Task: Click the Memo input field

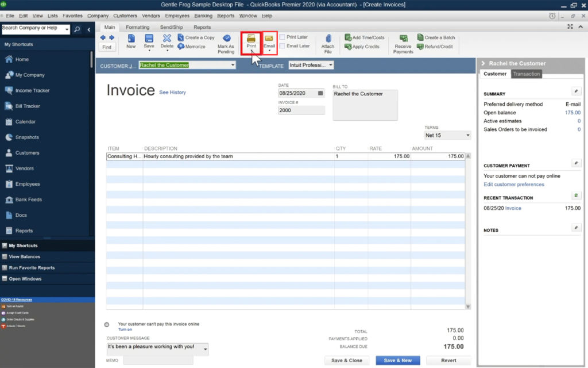Action: (158, 361)
